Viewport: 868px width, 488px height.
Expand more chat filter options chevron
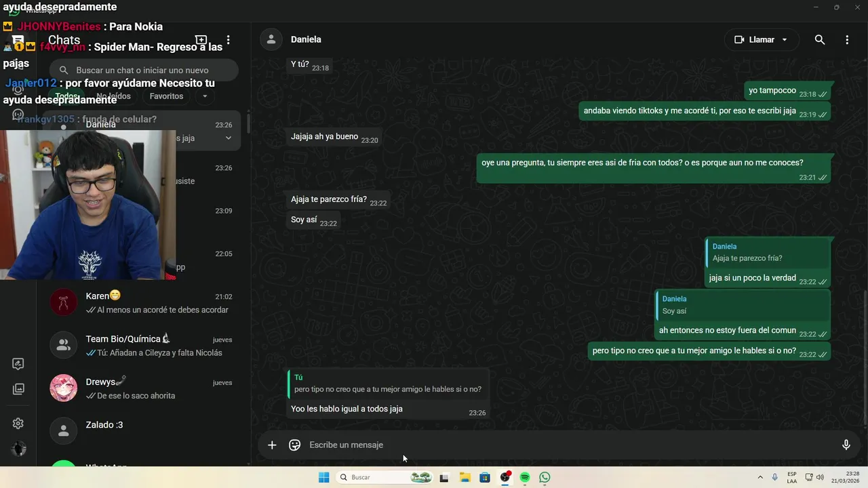pyautogui.click(x=205, y=96)
